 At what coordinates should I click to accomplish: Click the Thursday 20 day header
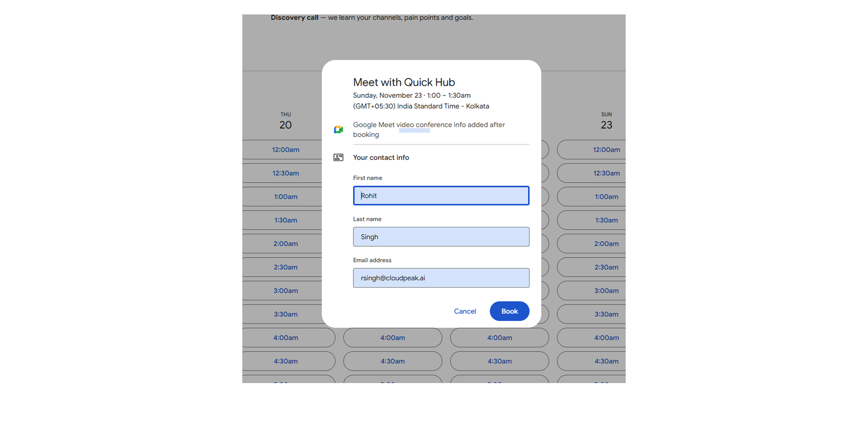(285, 121)
